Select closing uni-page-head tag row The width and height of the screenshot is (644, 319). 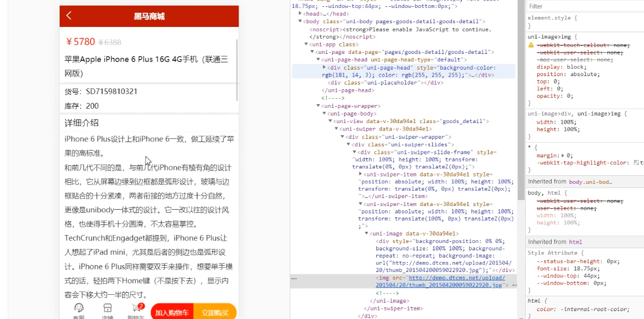coord(347,90)
